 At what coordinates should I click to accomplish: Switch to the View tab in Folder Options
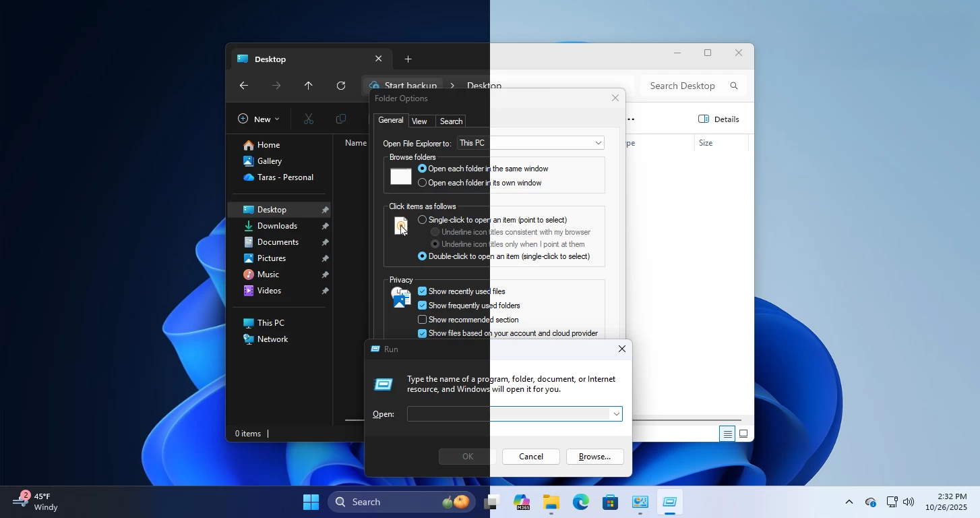pos(419,121)
